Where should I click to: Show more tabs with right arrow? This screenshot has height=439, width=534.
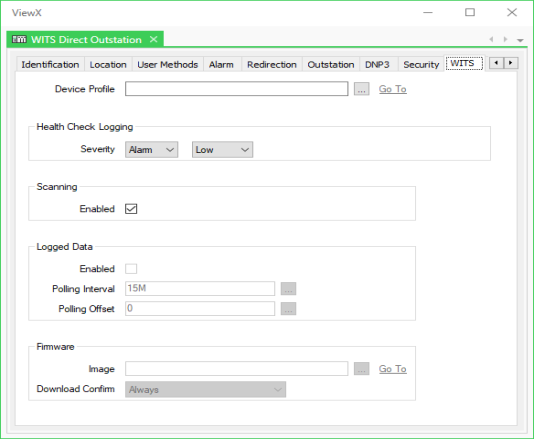(511, 63)
